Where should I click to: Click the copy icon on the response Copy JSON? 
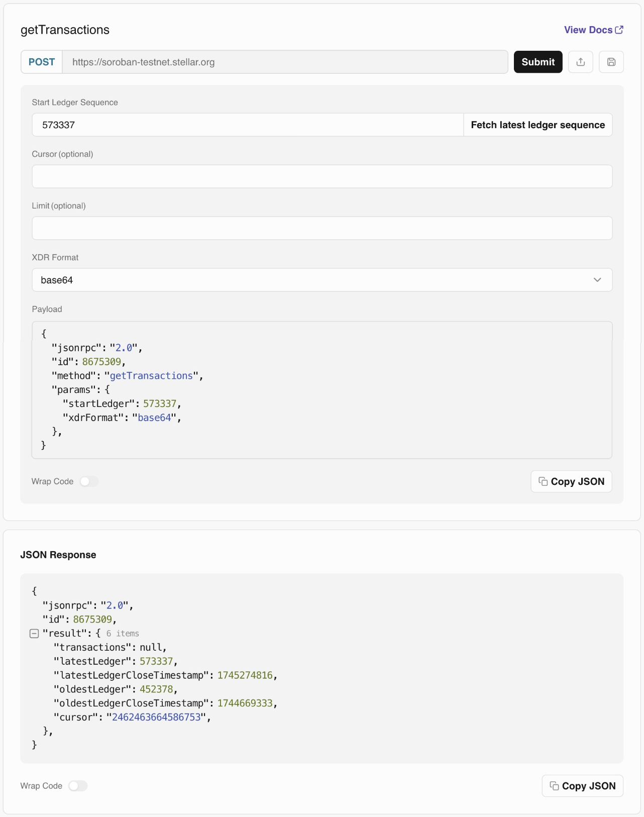pyautogui.click(x=554, y=786)
